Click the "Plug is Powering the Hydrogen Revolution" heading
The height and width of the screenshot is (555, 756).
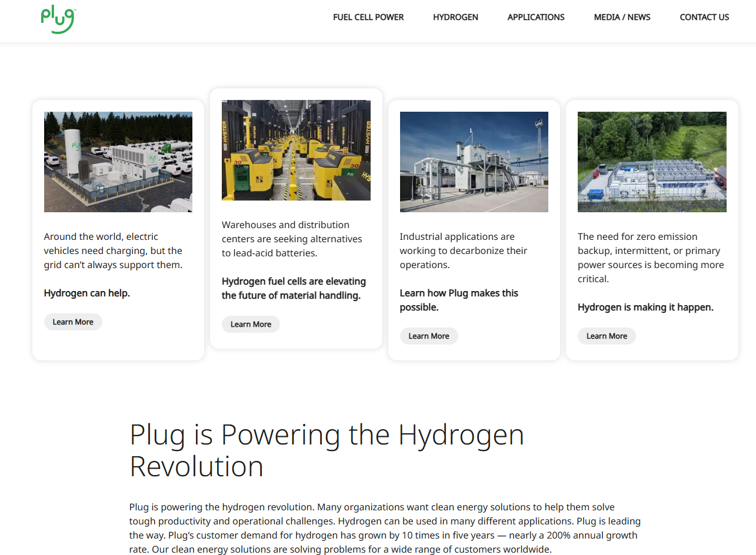327,450
